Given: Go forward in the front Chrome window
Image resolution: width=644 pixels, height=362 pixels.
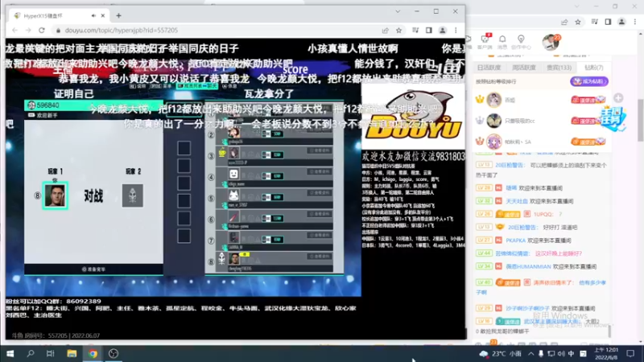Looking at the screenshot, I should pyautogui.click(x=28, y=31).
